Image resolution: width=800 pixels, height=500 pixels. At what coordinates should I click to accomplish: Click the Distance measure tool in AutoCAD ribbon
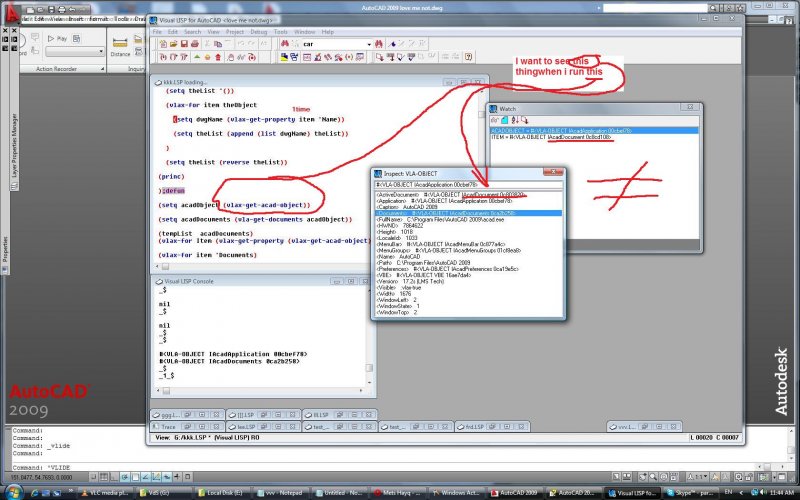pos(120,47)
